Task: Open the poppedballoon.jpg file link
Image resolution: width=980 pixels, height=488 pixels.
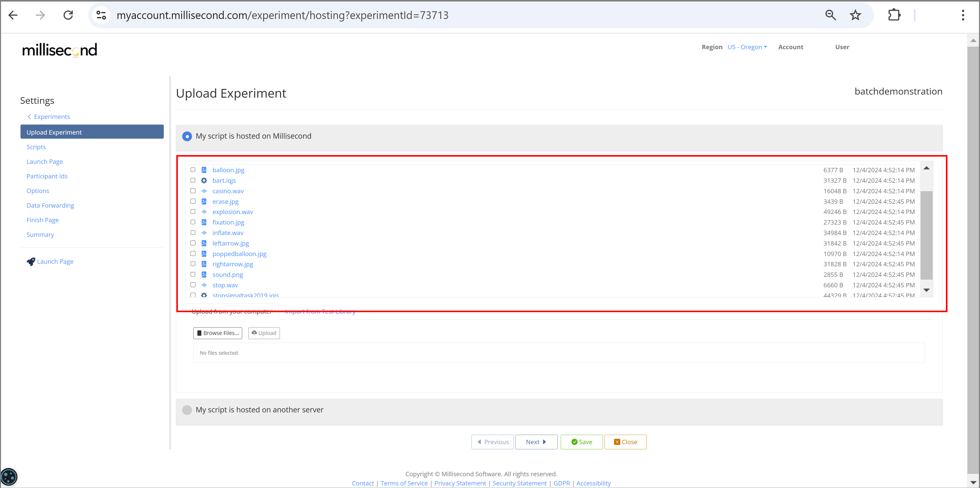Action: coord(239,254)
